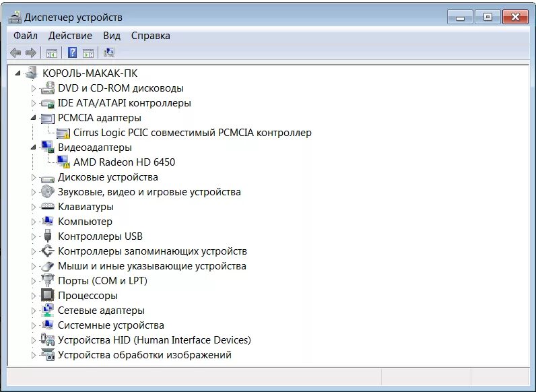Click the Back arrow toolbar icon
Screen dimensions: 536x392
(15, 53)
